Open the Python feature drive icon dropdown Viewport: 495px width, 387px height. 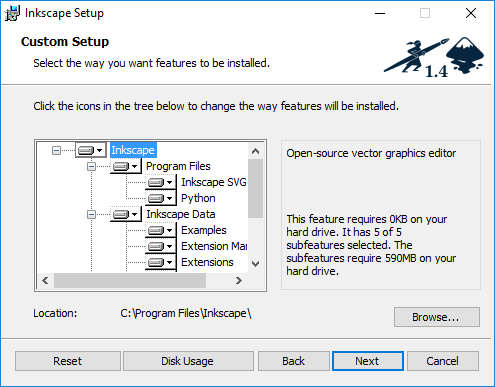[x=161, y=198]
